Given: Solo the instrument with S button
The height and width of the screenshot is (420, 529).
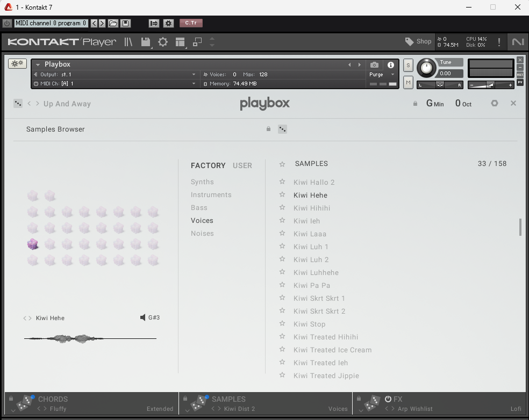Looking at the screenshot, I should tap(408, 66).
